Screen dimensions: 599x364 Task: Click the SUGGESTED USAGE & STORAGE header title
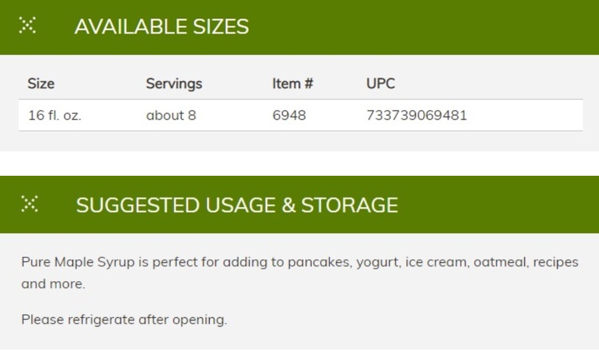pos(237,205)
